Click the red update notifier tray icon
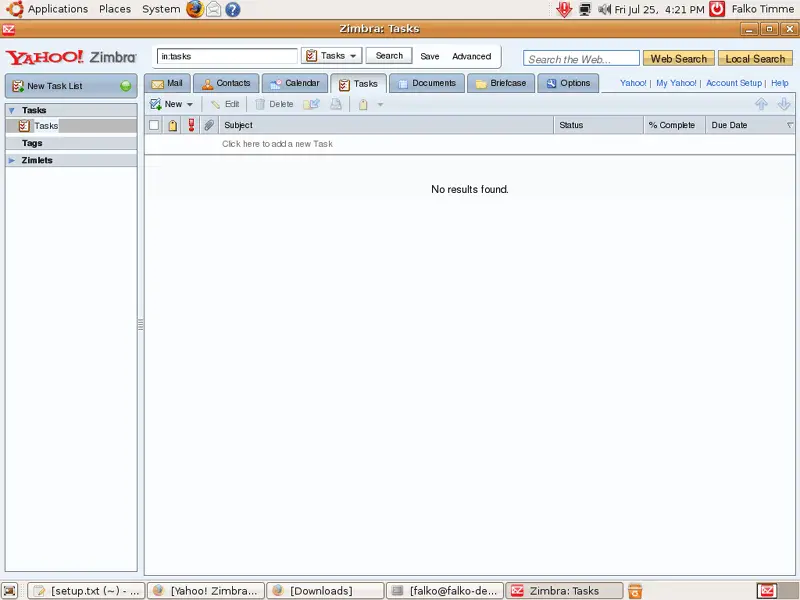The height and width of the screenshot is (600, 800). coord(564,9)
